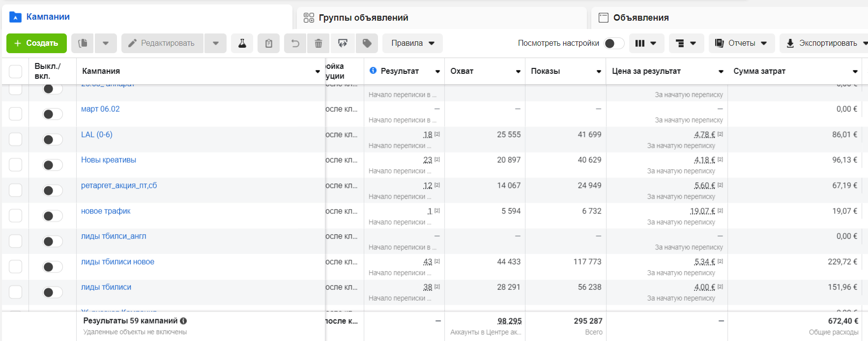
Task: Click total reach 98 295 in footer
Action: point(509,321)
